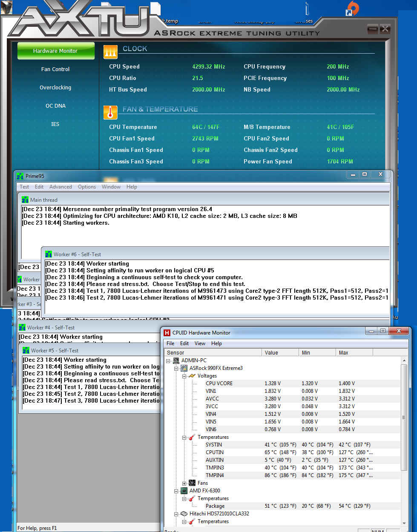Click the red H icon of CPUID Hardware Monitor
Screen dimensions: 417x532
167,333
